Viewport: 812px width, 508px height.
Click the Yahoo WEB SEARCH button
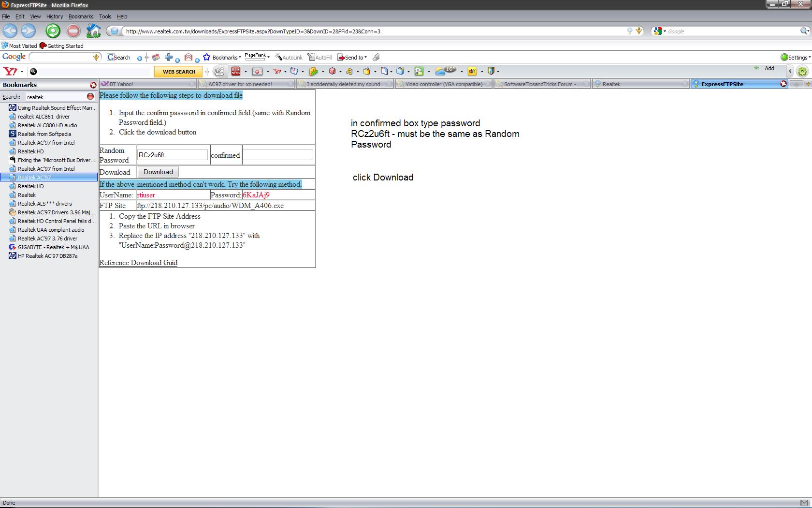coord(179,72)
